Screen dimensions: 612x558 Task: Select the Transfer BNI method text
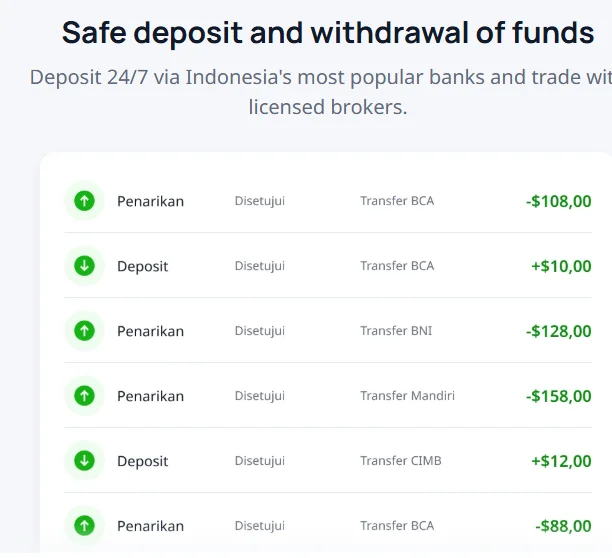pyautogui.click(x=396, y=331)
